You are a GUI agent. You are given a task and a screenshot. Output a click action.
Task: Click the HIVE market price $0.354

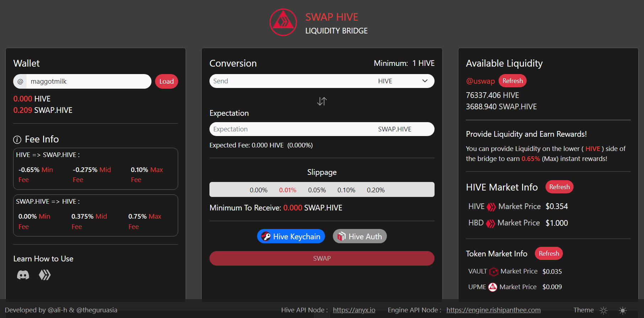click(x=557, y=207)
